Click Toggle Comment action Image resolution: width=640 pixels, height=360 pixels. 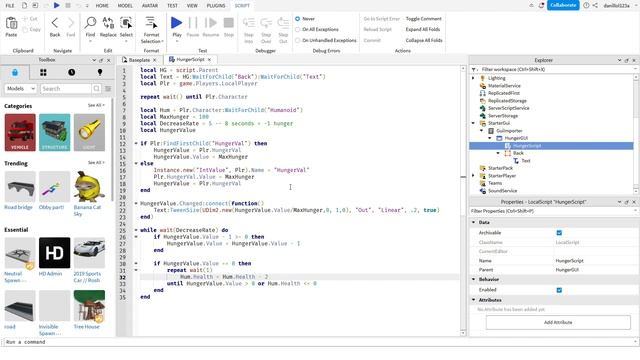[424, 19]
